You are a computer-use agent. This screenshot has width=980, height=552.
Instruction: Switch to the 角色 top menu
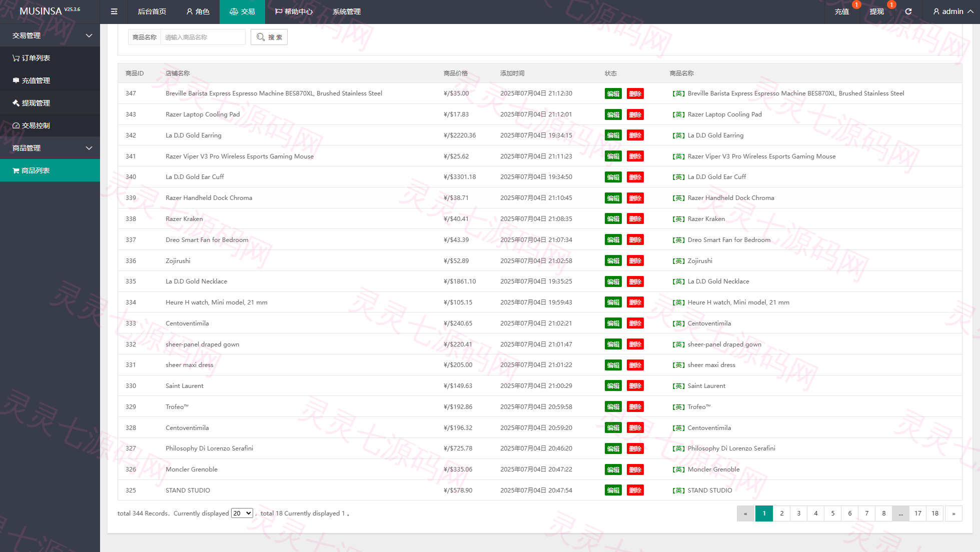tap(198, 11)
